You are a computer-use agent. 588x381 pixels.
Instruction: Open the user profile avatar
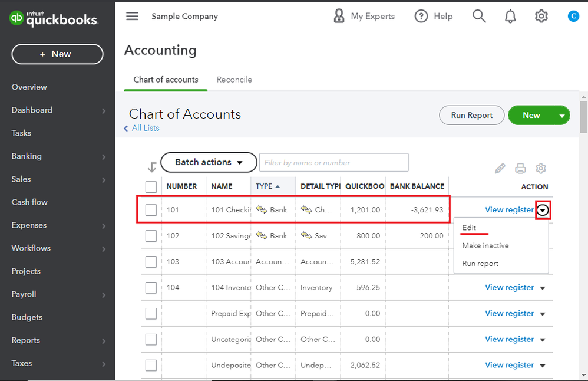573,17
